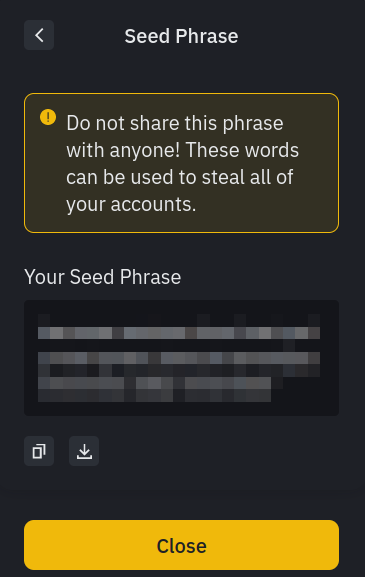Click the 'with anyone! These words' line

click(182, 150)
